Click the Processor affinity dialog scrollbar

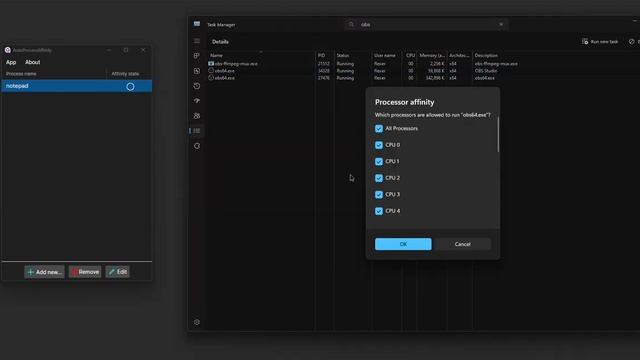(498, 135)
